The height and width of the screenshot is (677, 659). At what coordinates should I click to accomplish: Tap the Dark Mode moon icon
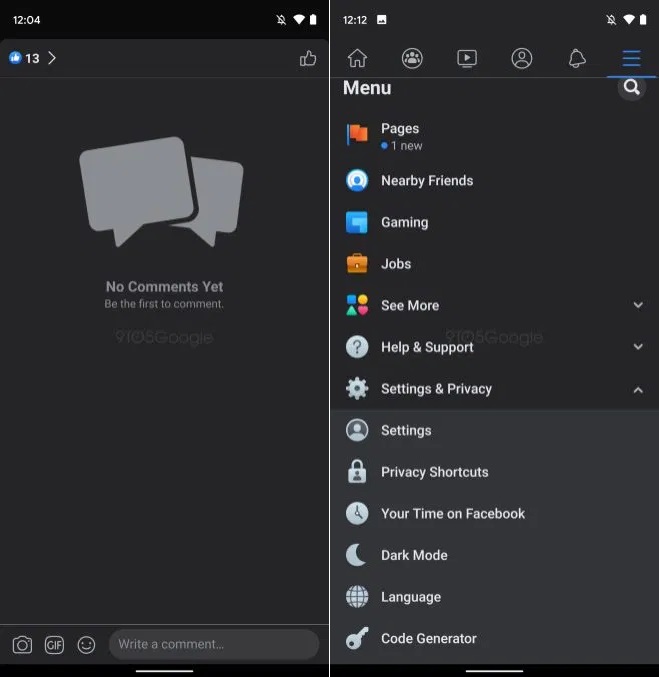click(356, 555)
